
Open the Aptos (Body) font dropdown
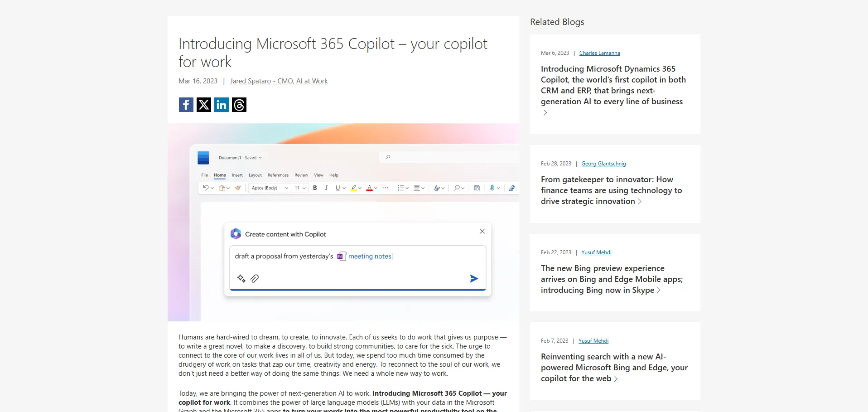tap(270, 188)
